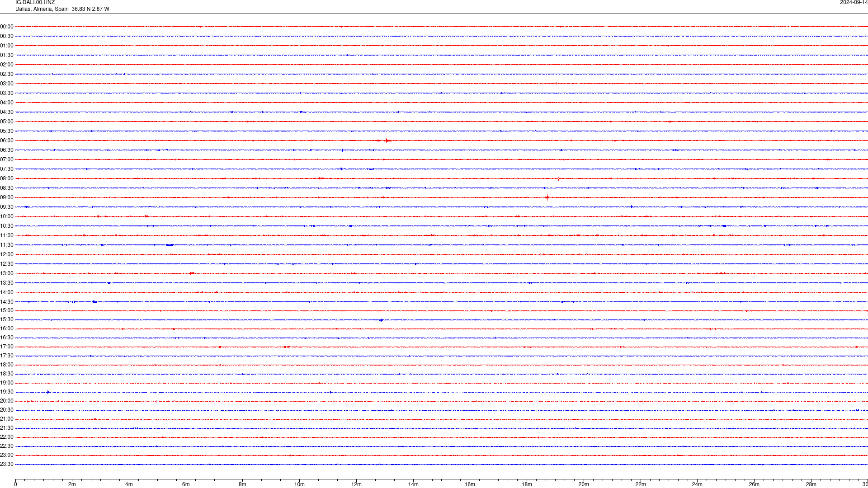Select the 11:30 time row label
Image resolution: width=868 pixels, height=488 pixels.
(7, 245)
